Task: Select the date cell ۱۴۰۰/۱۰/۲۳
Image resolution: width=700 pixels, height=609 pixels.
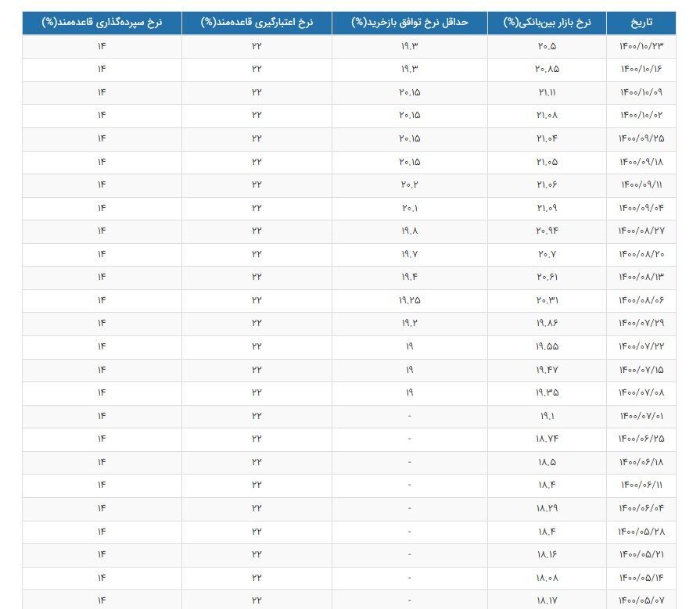Action: pyautogui.click(x=641, y=46)
